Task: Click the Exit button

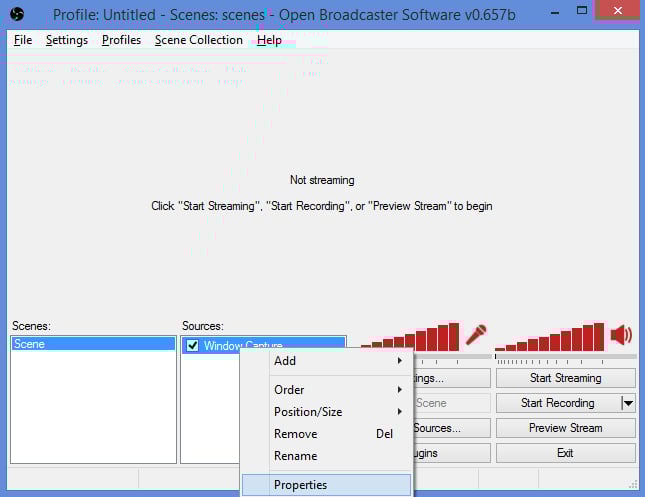Action: (566, 453)
